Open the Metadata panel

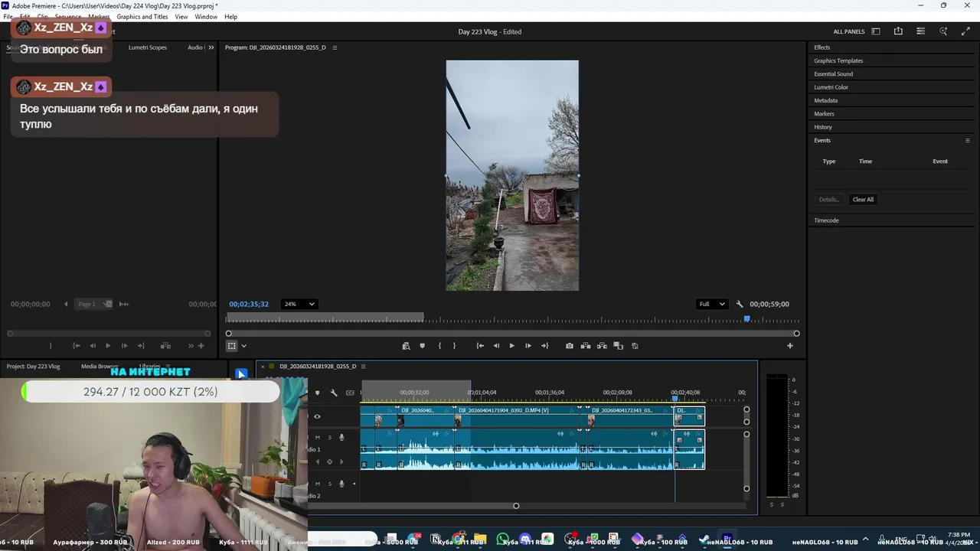coord(825,100)
